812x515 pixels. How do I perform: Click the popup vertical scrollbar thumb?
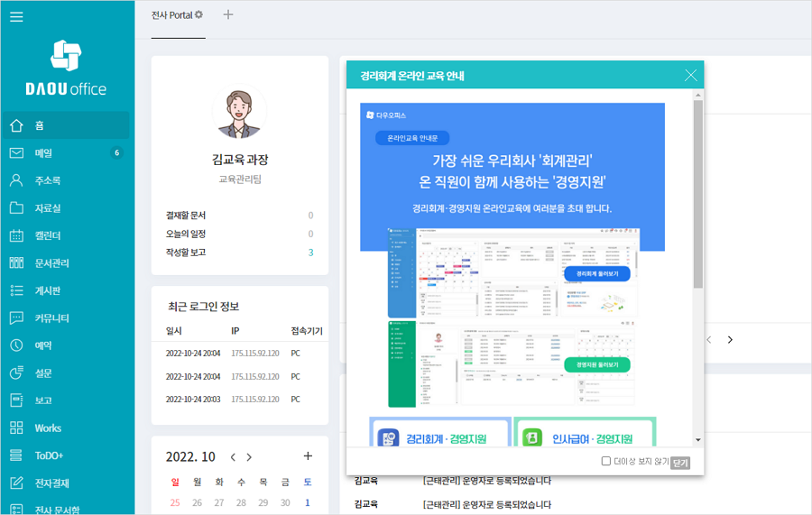[698, 194]
